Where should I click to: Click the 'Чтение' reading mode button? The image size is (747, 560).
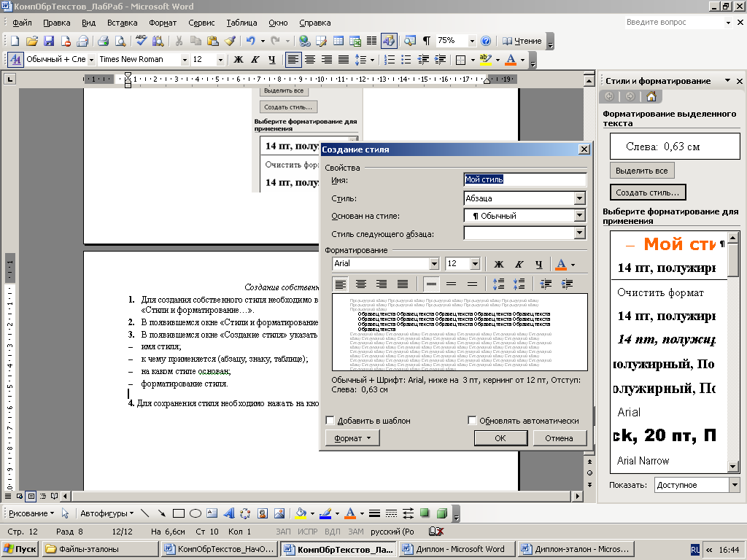(522, 42)
